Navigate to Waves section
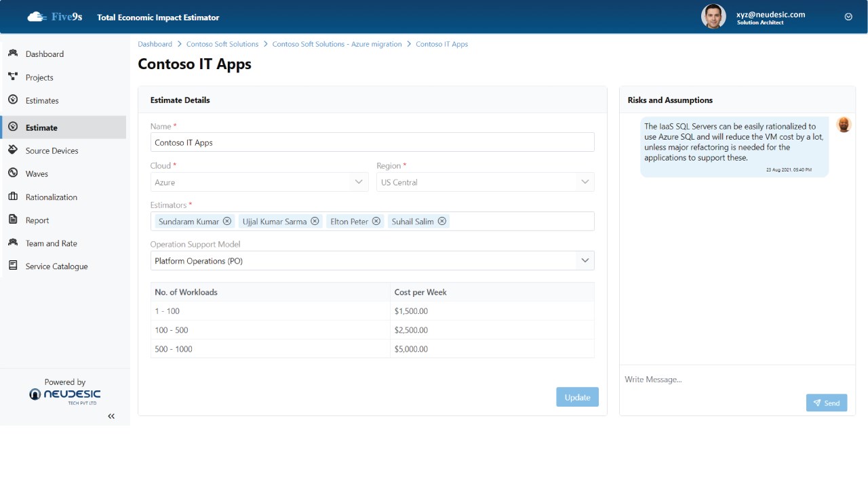Image resolution: width=868 pixels, height=488 pixels. [x=37, y=174]
